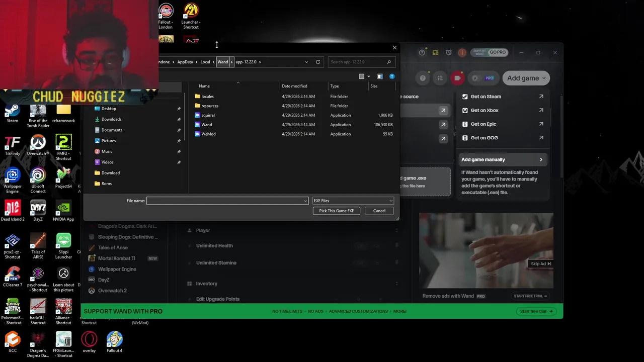Open the view options dropdown arrow
Viewport: 644px width, 362px height.
[369, 76]
